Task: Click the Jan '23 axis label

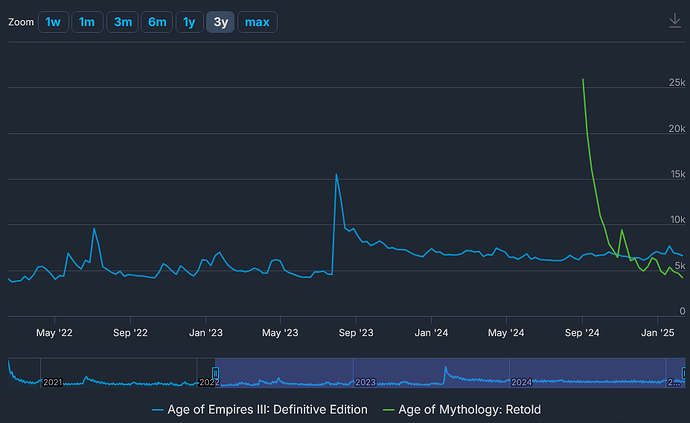Action: [206, 333]
